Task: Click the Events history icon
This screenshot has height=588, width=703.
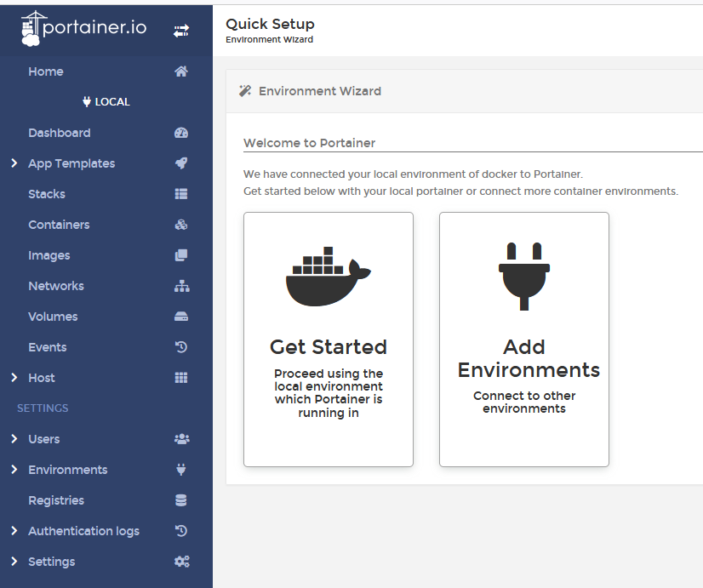Action: point(180,347)
